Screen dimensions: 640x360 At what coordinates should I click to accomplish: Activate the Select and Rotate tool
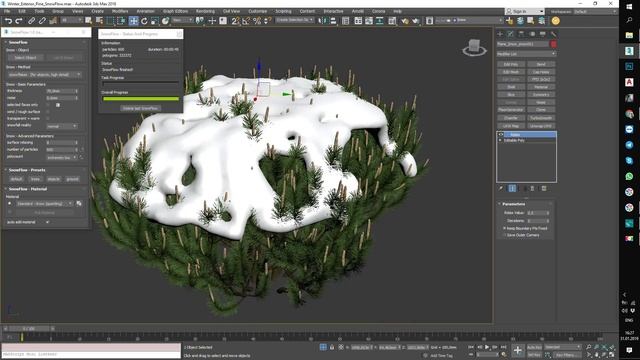click(x=144, y=20)
